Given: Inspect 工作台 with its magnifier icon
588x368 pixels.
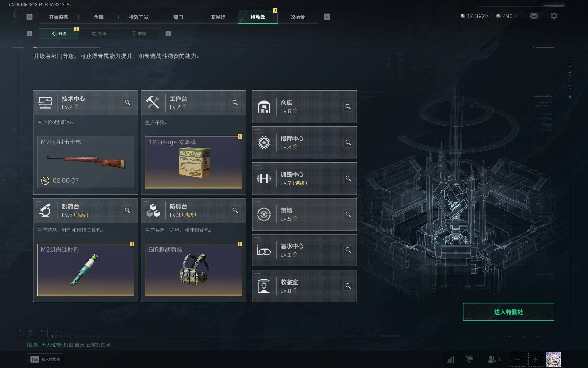Looking at the screenshot, I should tap(235, 102).
